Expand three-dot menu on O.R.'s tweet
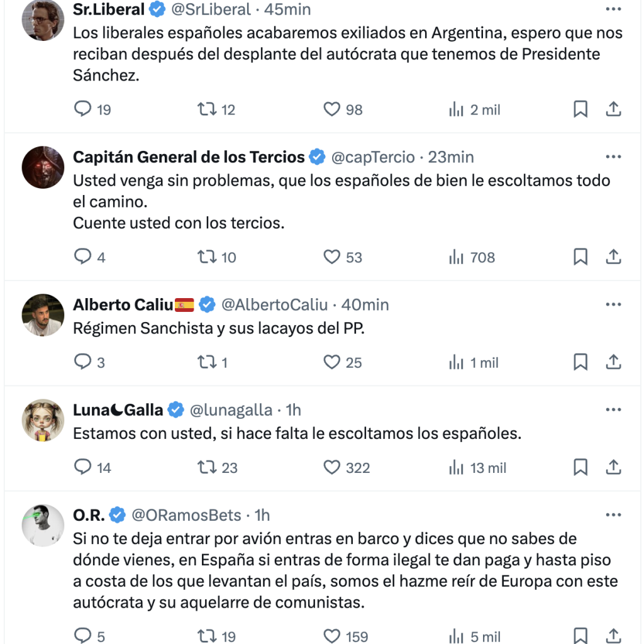This screenshot has height=644, width=644. [613, 516]
